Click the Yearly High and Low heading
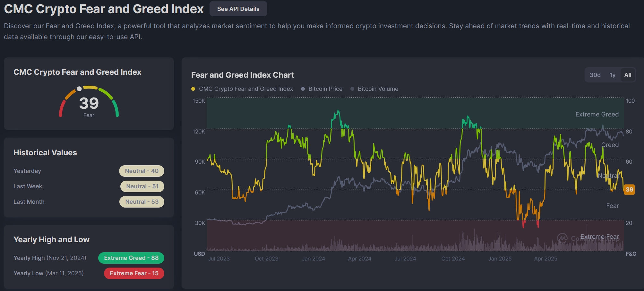This screenshot has height=291, width=644. [x=51, y=240]
